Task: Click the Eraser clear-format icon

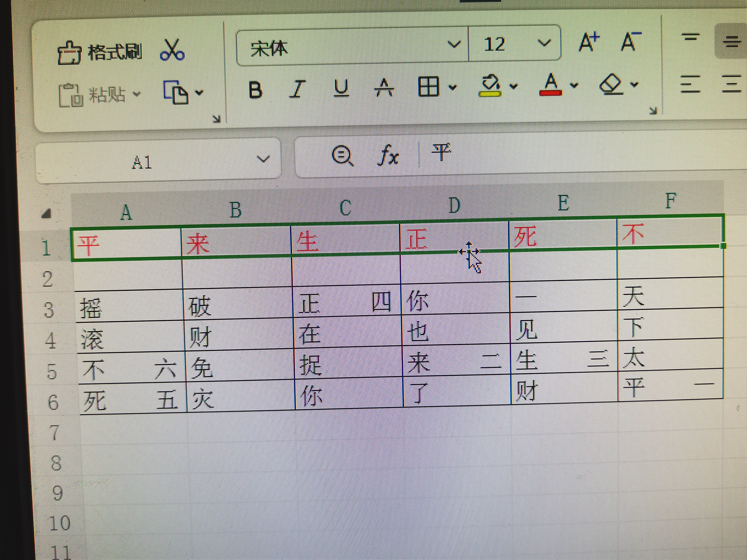Action: coord(611,84)
